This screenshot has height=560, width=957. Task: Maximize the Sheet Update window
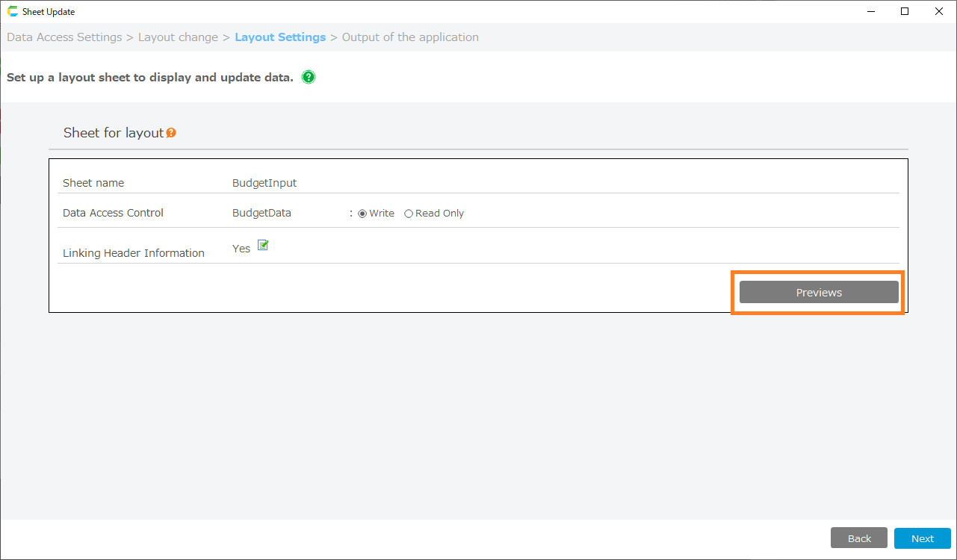pos(905,11)
